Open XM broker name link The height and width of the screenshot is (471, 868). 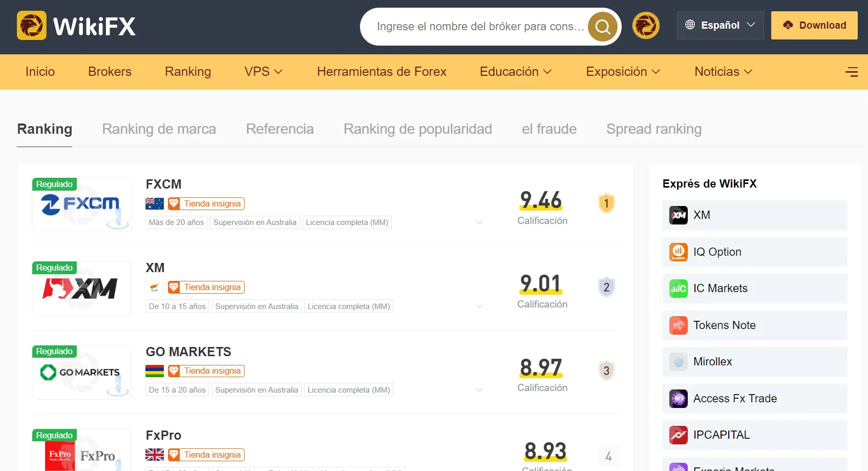coord(155,268)
